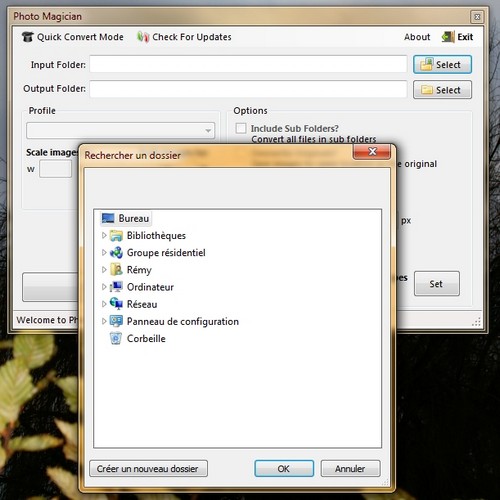
Task: Expand the Rémy user folder node
Action: 104,270
